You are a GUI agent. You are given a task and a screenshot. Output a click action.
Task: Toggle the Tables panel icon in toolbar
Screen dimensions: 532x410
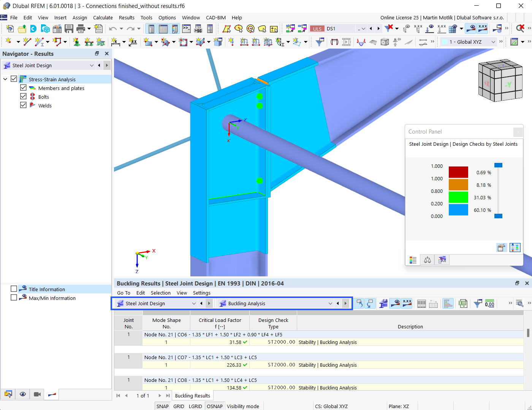tap(163, 28)
